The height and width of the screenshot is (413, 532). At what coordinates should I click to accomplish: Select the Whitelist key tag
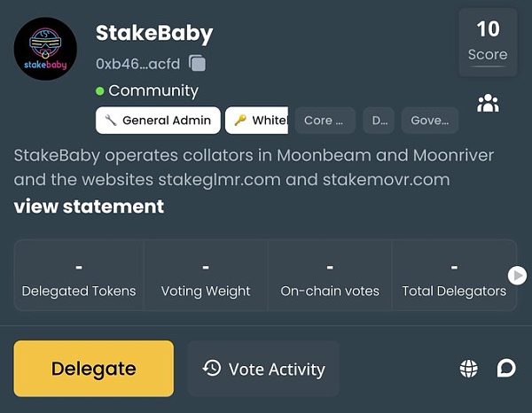tap(258, 121)
